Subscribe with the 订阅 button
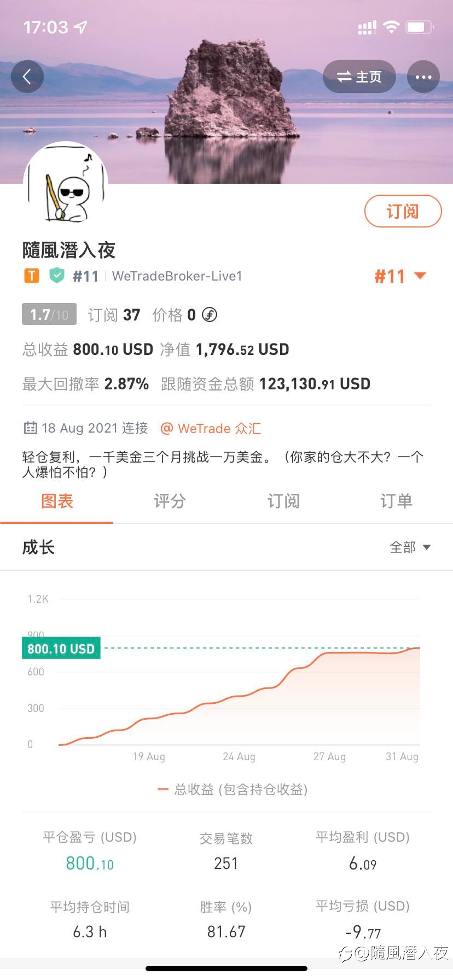This screenshot has width=453, height=980. 403,211
